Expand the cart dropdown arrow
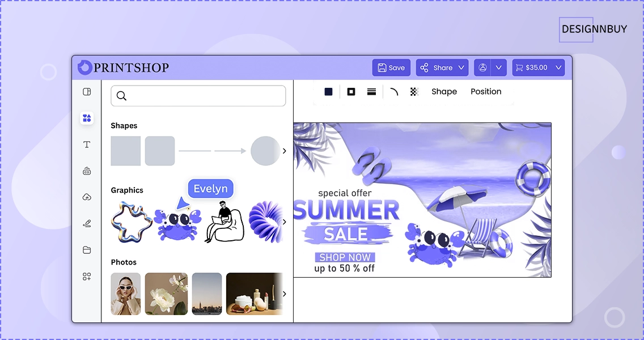Screen dimensions: 644x340 click(x=558, y=67)
